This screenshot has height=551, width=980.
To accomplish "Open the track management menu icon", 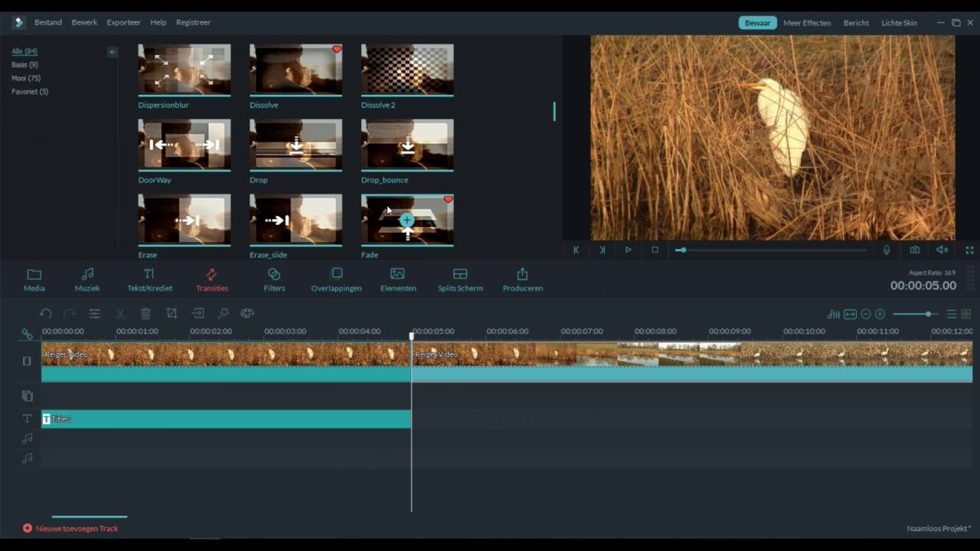I will [950, 314].
